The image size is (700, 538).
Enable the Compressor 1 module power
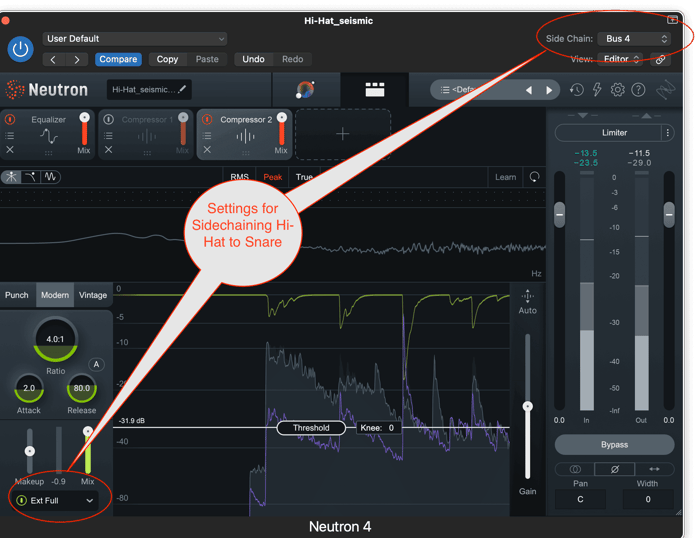point(108,119)
